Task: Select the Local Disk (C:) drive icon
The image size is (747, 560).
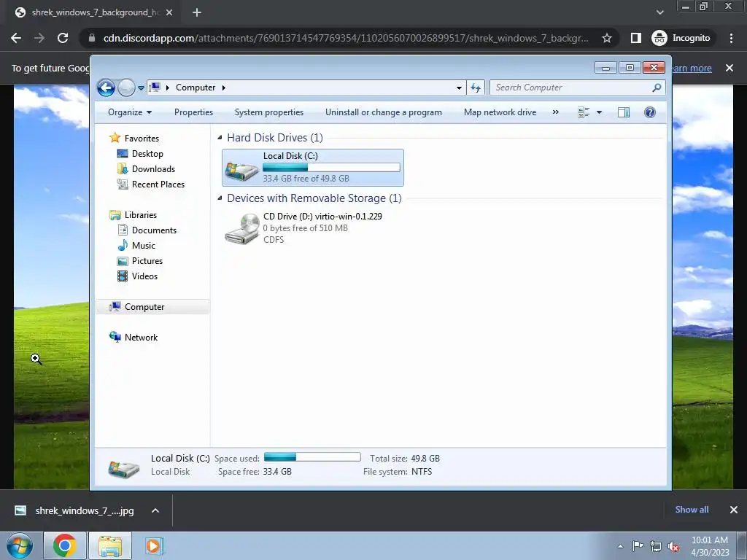Action: click(x=242, y=171)
